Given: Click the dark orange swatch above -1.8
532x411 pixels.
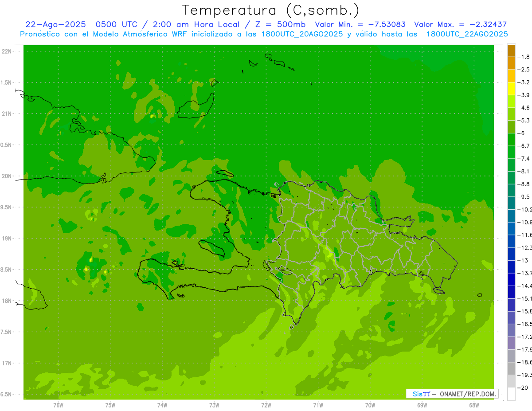Looking at the screenshot, I should (511, 51).
